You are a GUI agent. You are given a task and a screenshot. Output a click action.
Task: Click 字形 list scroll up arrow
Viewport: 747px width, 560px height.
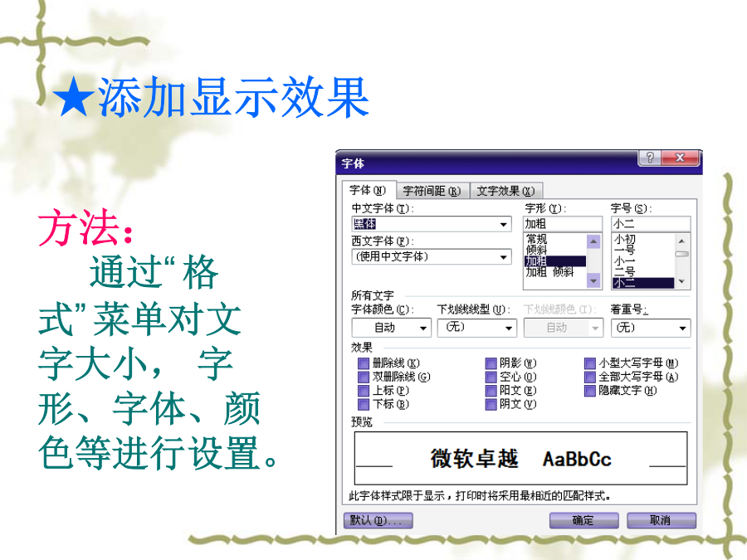coord(593,241)
